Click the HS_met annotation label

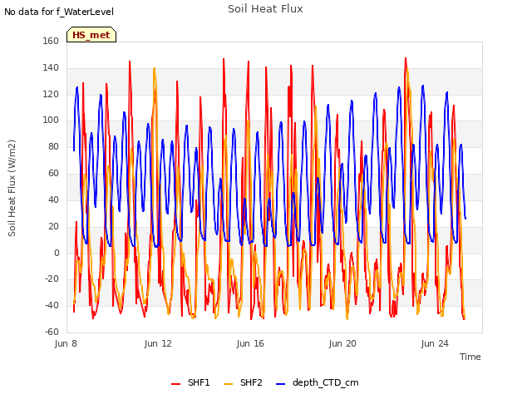click(x=91, y=35)
